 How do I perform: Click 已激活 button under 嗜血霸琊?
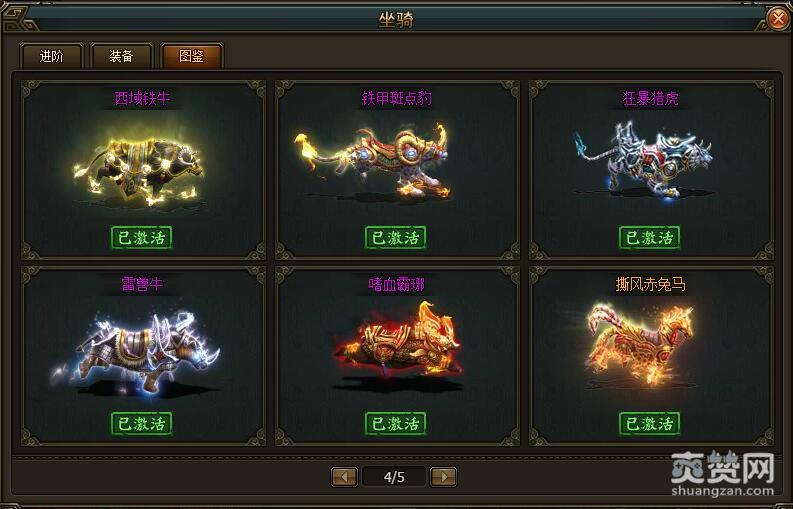395,423
